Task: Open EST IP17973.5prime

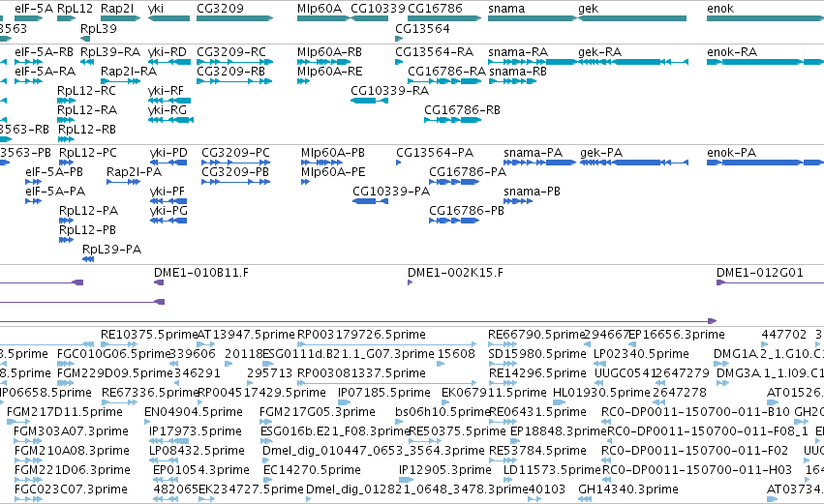Action: (x=196, y=432)
